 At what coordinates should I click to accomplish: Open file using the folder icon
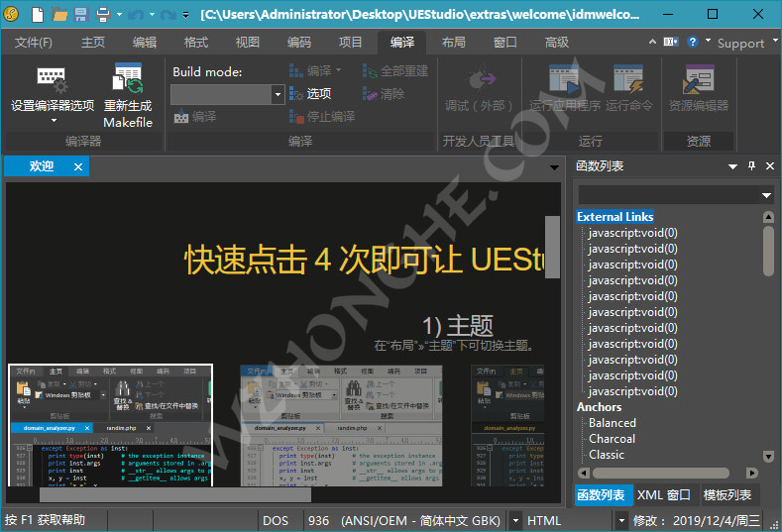coord(59,15)
